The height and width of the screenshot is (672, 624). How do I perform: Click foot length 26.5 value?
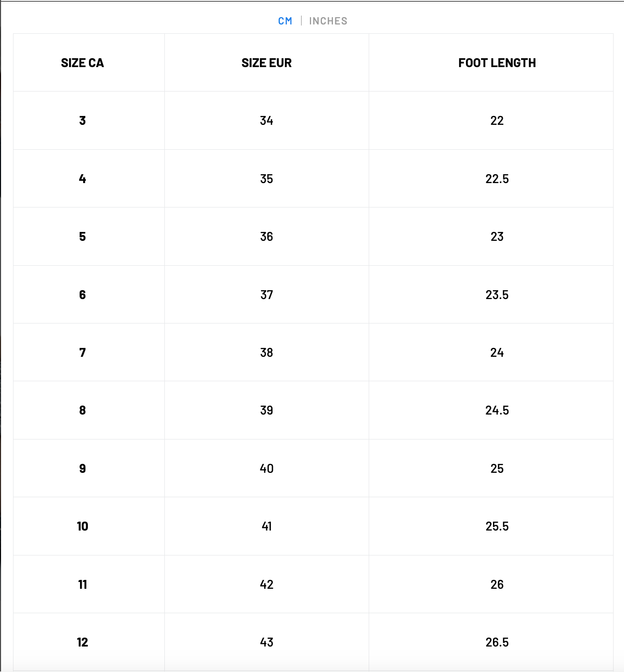point(497,642)
